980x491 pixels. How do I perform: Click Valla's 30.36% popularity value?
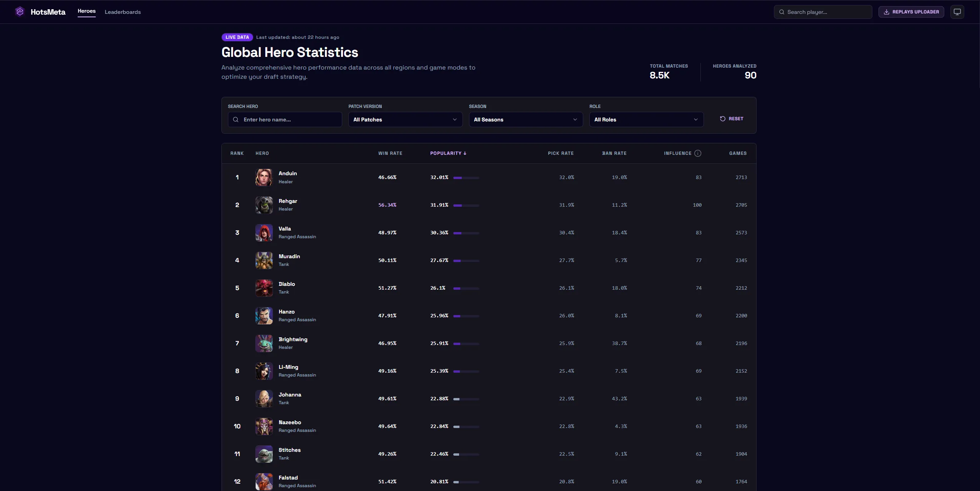click(x=439, y=233)
